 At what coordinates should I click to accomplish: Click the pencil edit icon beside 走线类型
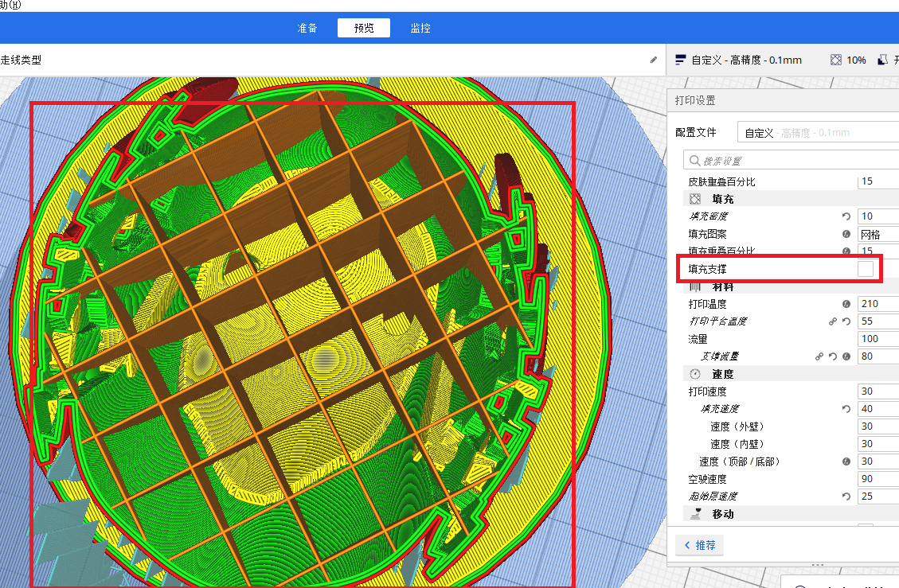(654, 60)
